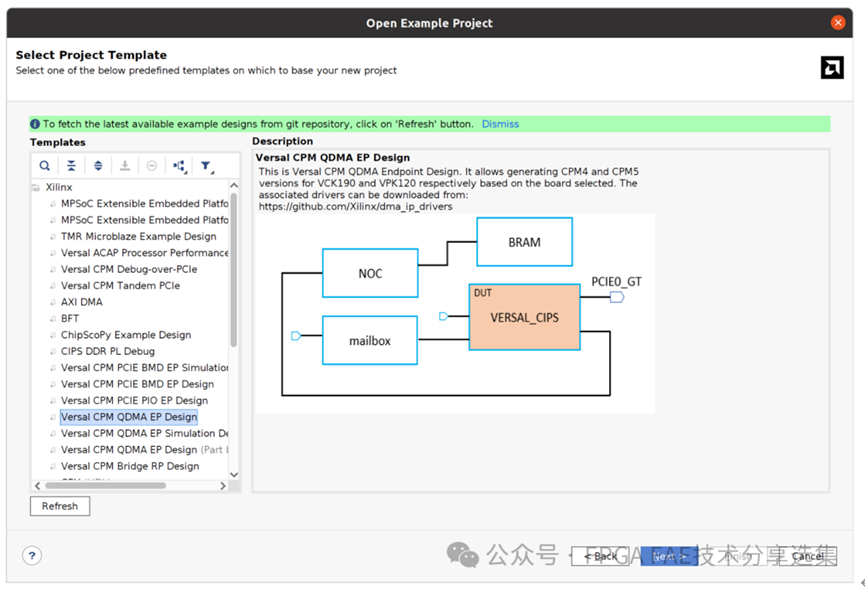Image resolution: width=865 pixels, height=590 pixels.
Task: Click the info icon in the green banner
Action: tap(36, 124)
